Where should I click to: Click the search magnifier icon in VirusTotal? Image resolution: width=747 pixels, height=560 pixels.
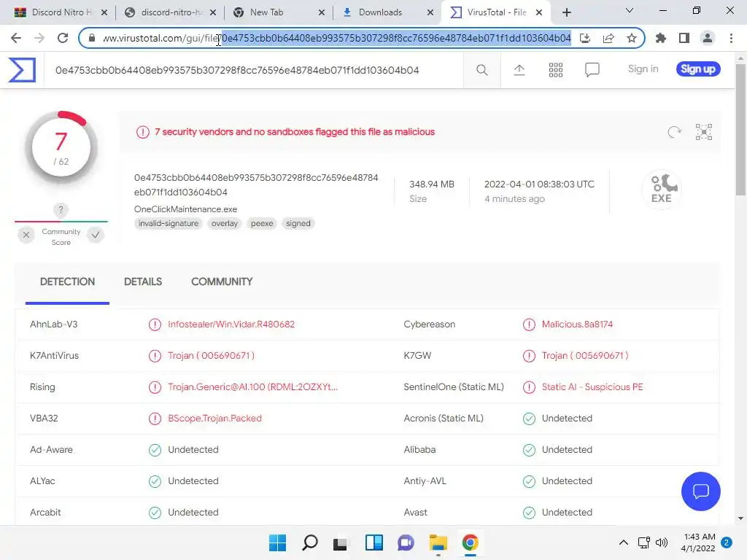(481, 70)
